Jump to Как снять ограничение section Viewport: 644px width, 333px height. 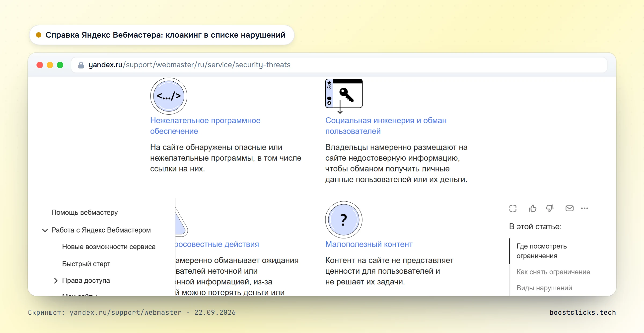(553, 272)
